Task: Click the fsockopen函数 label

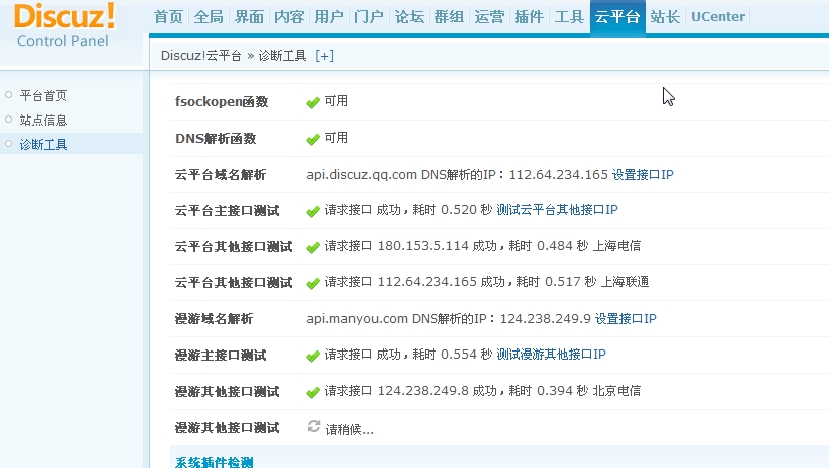Action: click(222, 102)
